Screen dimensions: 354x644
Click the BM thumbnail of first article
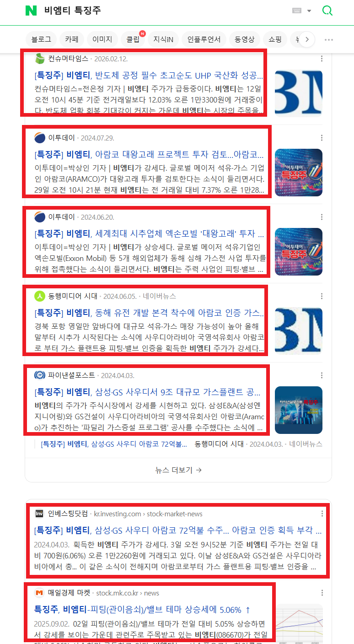(x=299, y=93)
